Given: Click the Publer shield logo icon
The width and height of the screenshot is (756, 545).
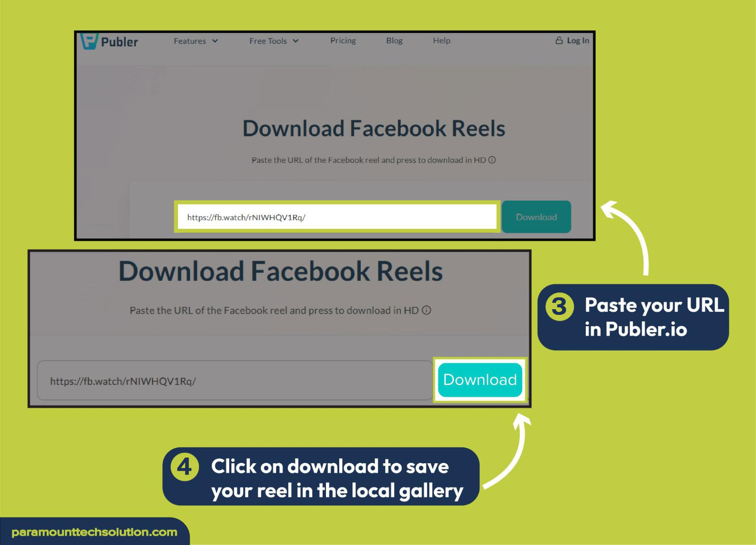Looking at the screenshot, I should 91,40.
